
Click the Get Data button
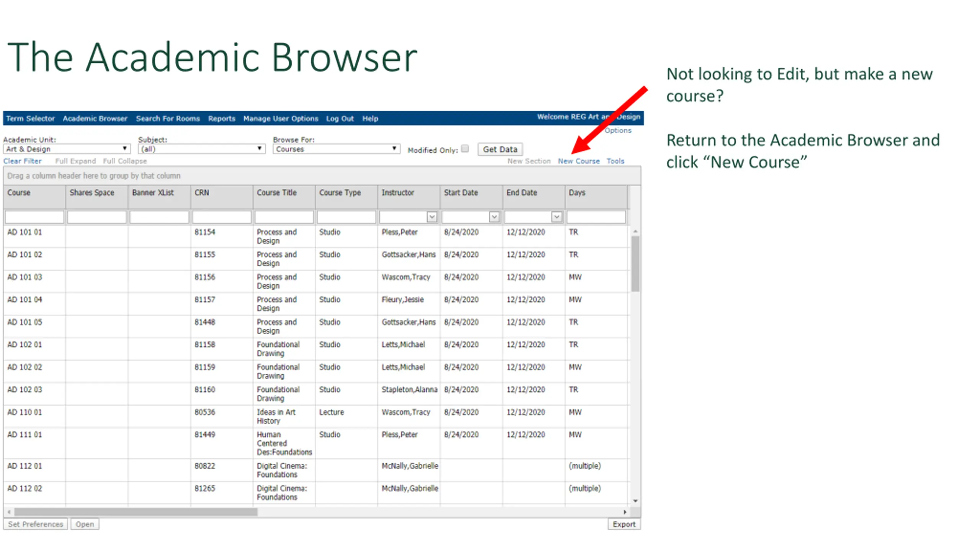coord(500,149)
